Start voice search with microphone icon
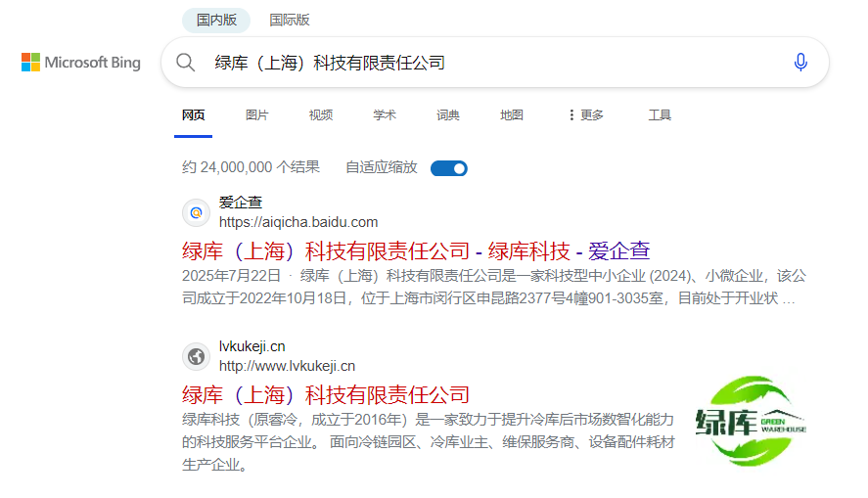Viewport: 868px width, 498px height. [800, 62]
